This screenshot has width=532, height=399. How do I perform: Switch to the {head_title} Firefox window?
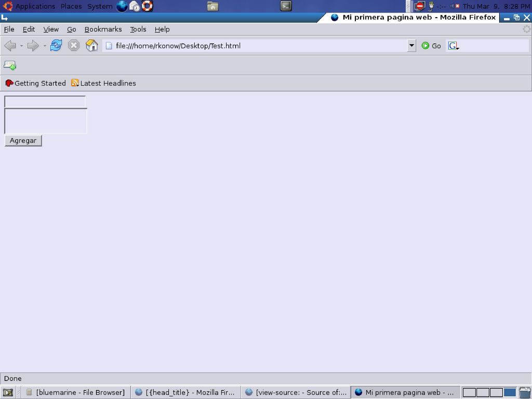(185, 393)
